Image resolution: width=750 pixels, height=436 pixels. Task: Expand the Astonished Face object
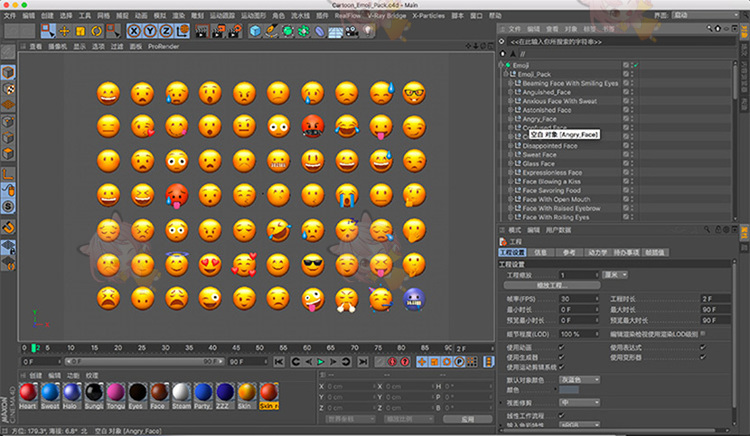510,110
